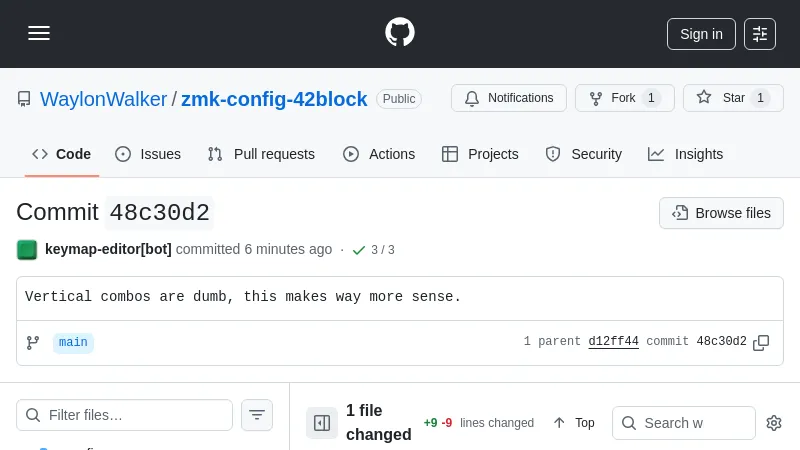Open parent commit d12ff44
Screen dimensions: 800x450
coord(613,342)
